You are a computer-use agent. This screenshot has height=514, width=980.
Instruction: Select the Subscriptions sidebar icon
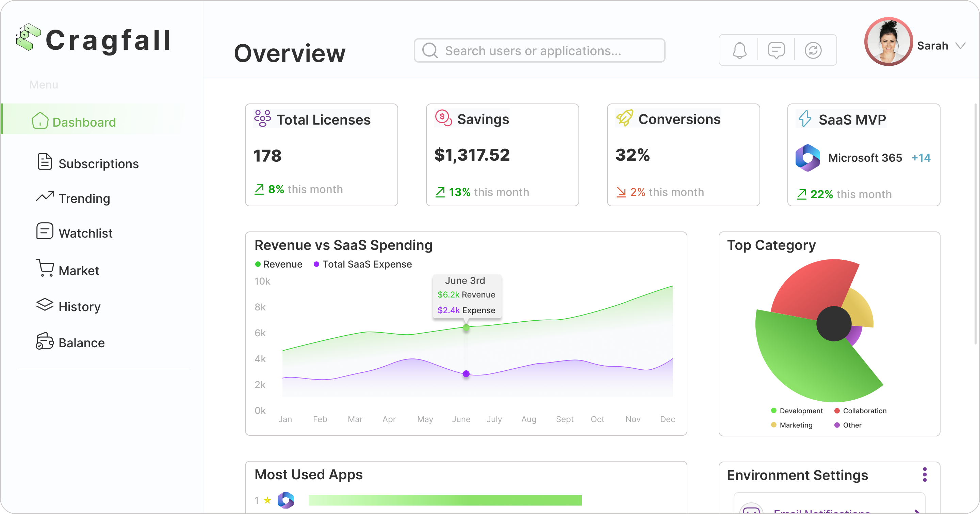point(44,161)
